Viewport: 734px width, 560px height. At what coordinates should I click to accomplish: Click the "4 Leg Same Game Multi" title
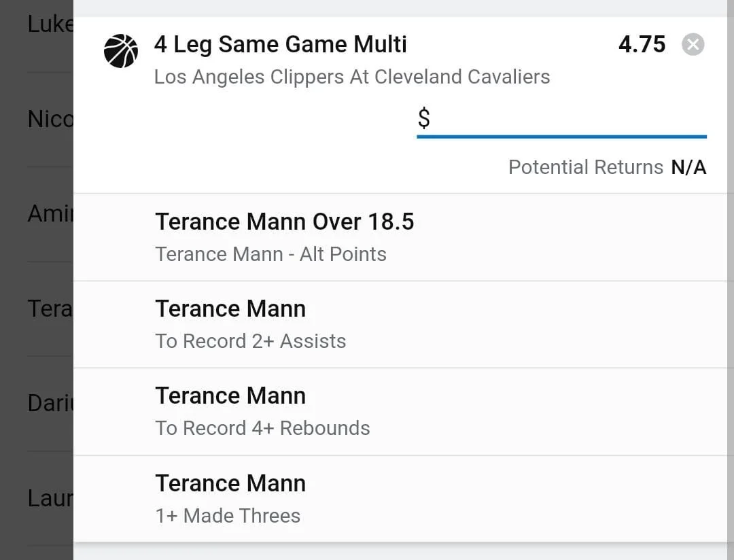click(280, 45)
